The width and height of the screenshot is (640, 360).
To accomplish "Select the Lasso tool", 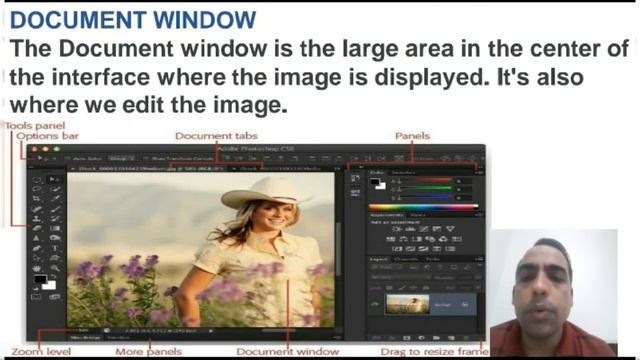I will pyautogui.click(x=37, y=189).
